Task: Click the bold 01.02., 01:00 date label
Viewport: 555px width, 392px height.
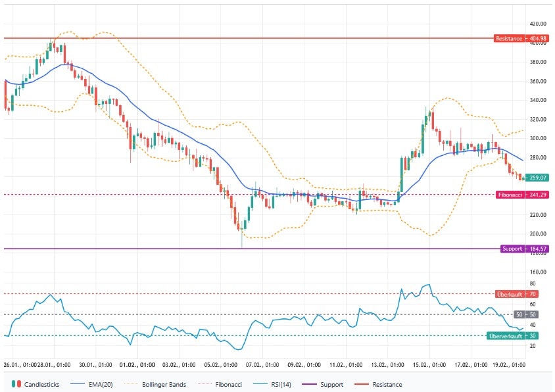Action: 137,364
